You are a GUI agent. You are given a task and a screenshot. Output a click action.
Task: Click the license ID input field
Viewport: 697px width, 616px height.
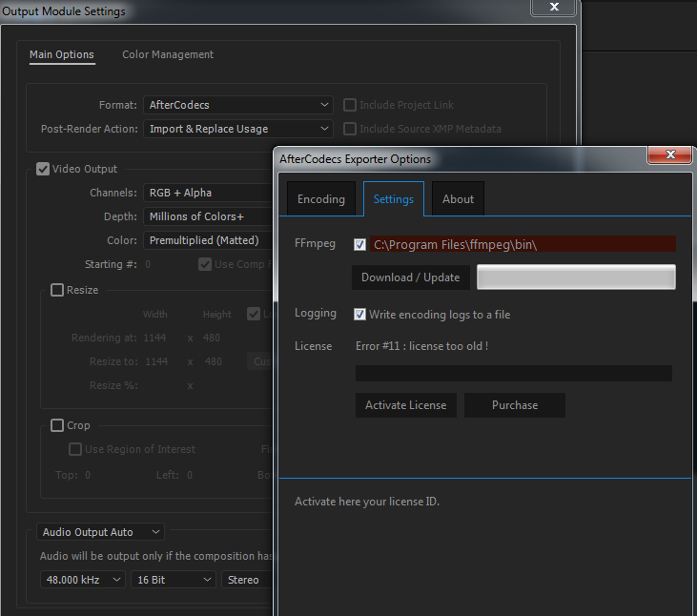pos(513,374)
